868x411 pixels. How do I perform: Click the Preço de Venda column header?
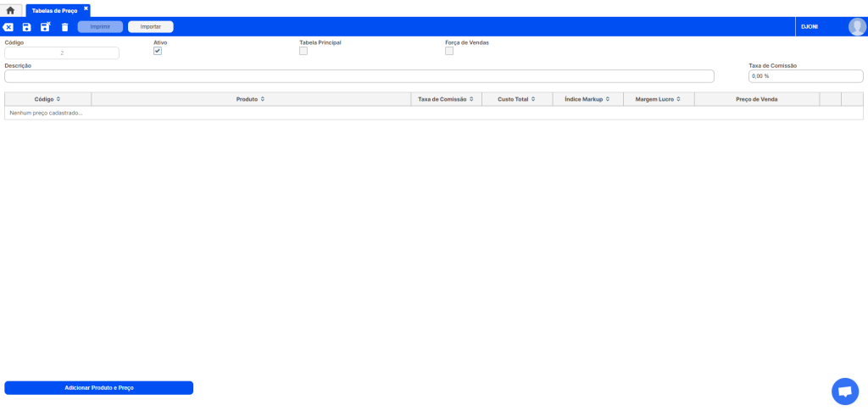pos(757,99)
